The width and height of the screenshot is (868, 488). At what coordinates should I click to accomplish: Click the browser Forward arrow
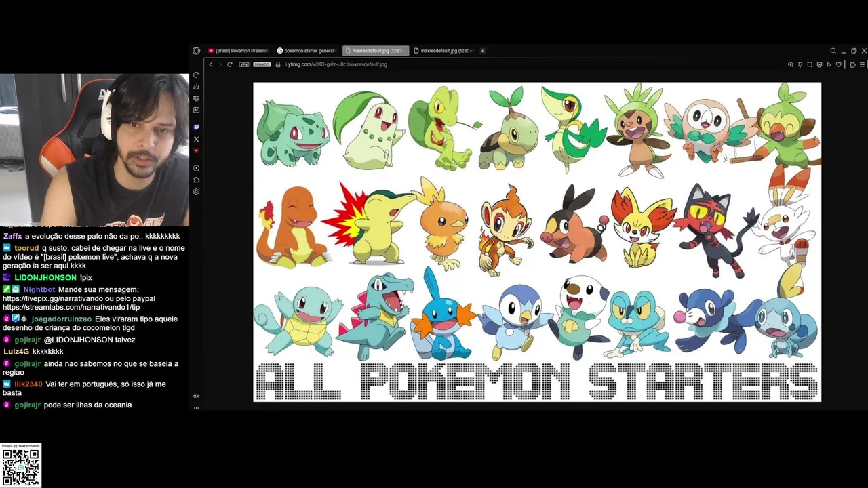pos(220,64)
